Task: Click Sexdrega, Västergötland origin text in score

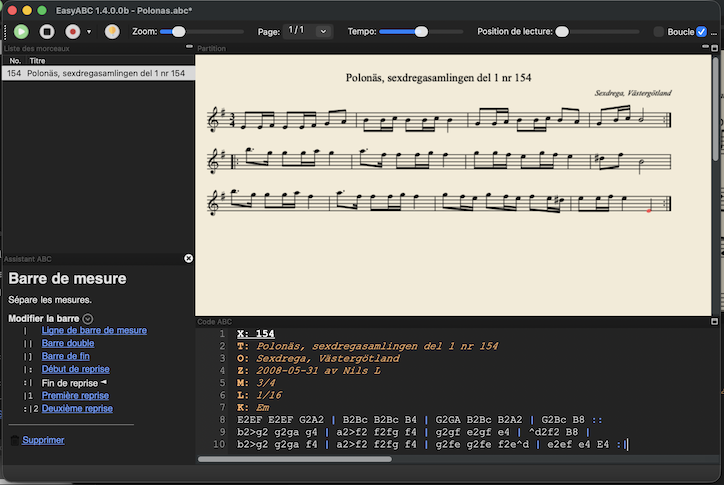Action: point(633,93)
